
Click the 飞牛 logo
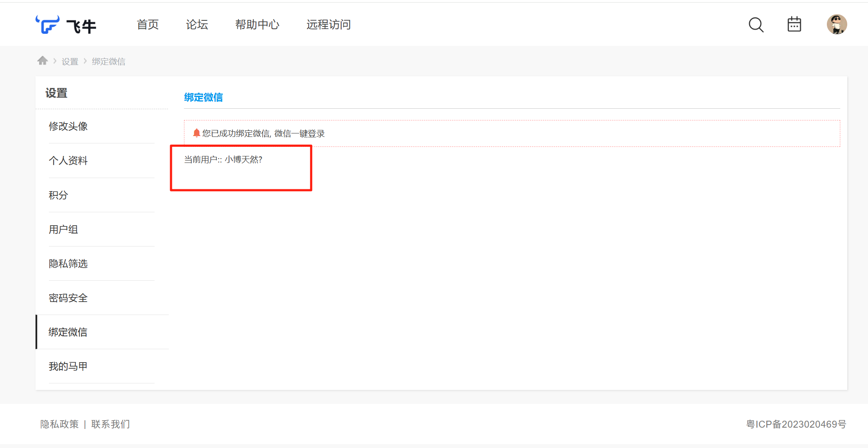(x=66, y=25)
